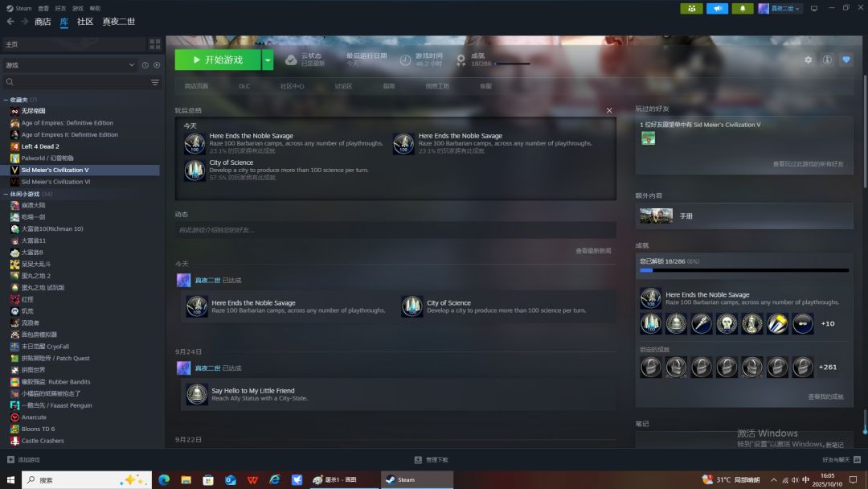Open the Steam menu in menu bar

pyautogui.click(x=19, y=8)
